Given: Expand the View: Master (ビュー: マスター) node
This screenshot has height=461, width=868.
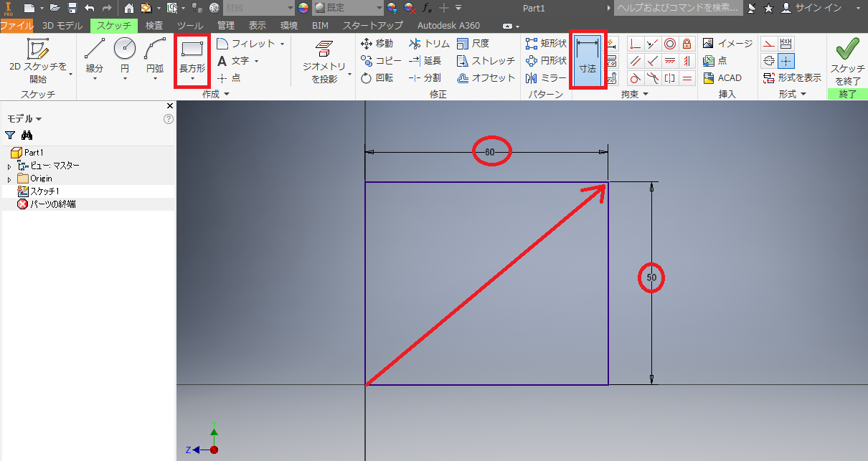Looking at the screenshot, I should click(x=9, y=166).
